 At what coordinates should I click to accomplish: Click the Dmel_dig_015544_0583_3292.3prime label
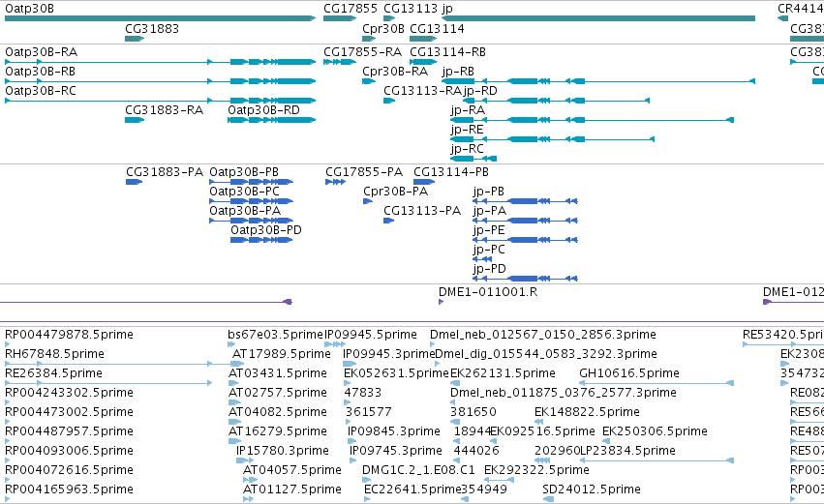546,354
